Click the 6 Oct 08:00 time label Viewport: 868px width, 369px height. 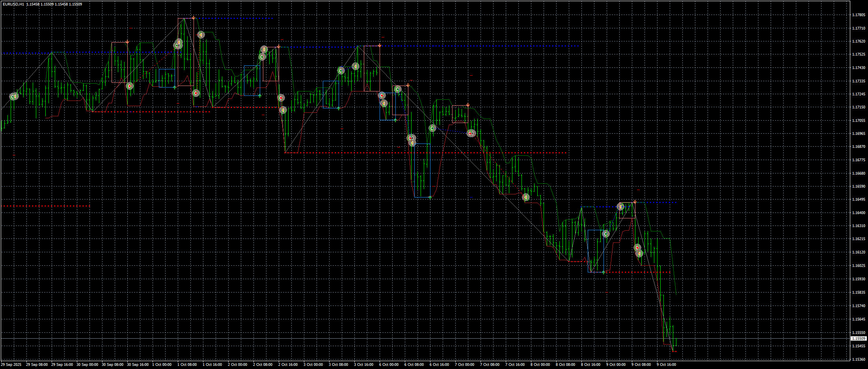[414, 364]
